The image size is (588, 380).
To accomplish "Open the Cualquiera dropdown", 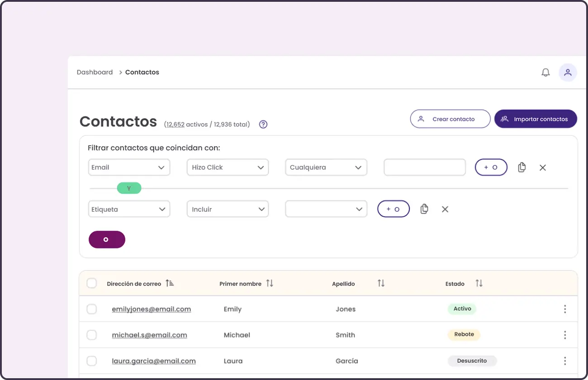I will click(x=326, y=167).
